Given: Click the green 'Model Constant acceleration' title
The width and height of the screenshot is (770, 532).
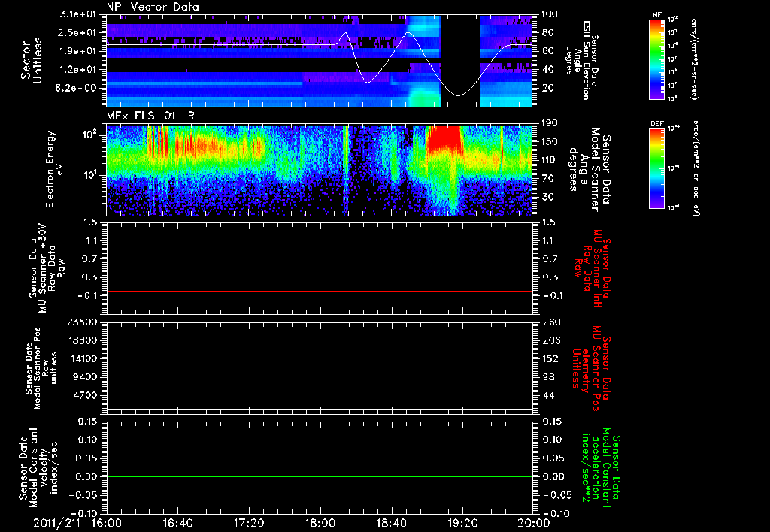Looking at the screenshot, I should coord(601,469).
